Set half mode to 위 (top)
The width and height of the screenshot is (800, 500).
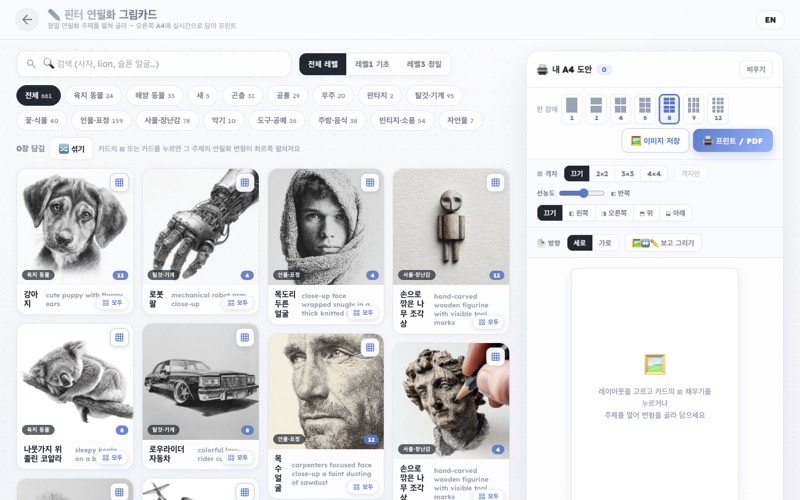tap(646, 213)
